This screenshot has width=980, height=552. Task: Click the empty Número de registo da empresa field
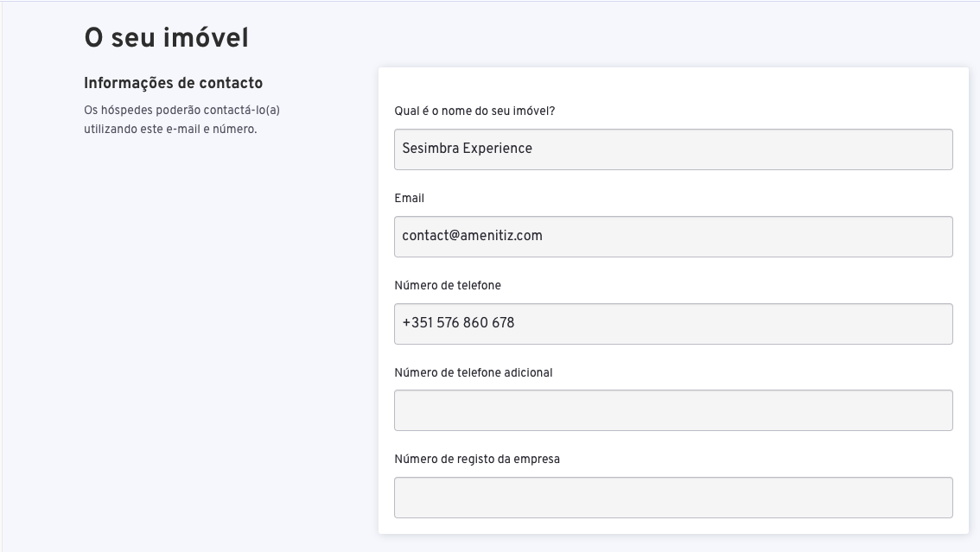pos(673,498)
